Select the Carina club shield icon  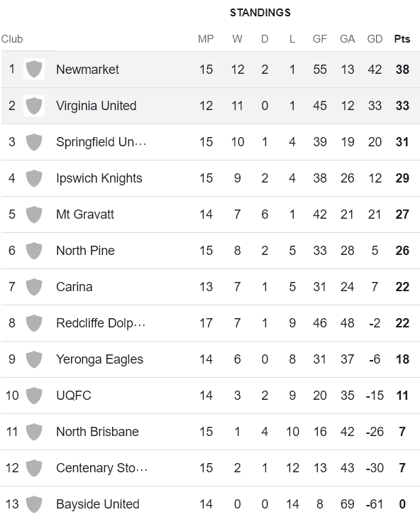coord(34,287)
